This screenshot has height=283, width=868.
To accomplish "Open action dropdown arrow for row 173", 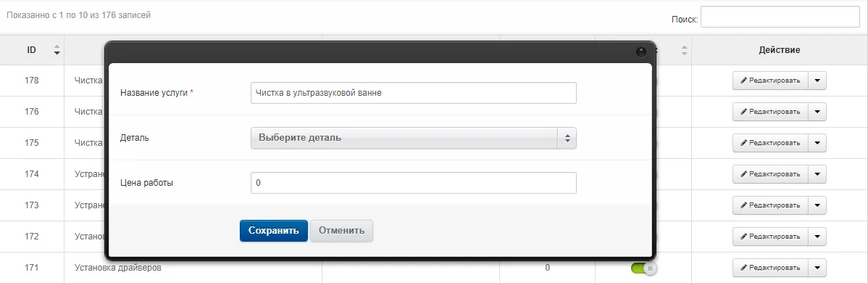I will click(817, 205).
